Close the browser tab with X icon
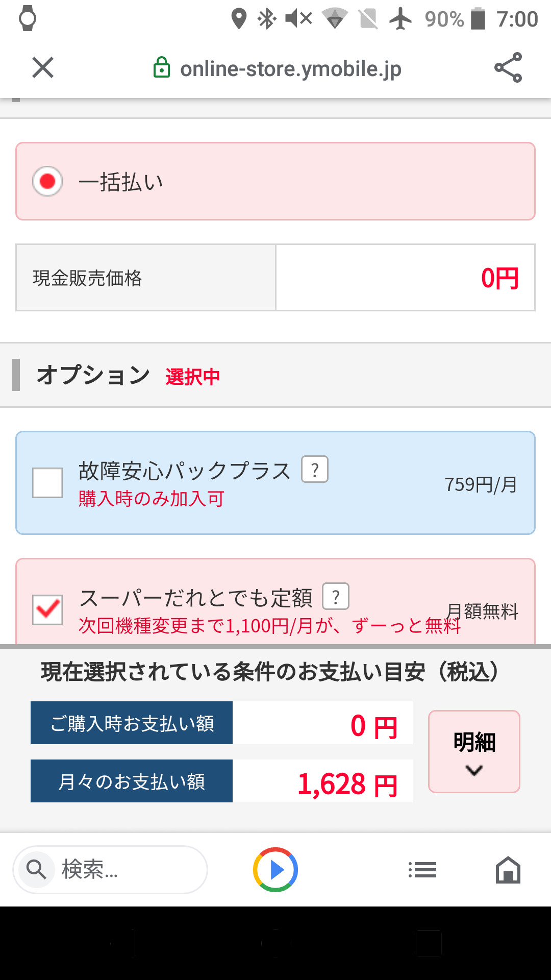Image resolution: width=551 pixels, height=980 pixels. [x=43, y=68]
